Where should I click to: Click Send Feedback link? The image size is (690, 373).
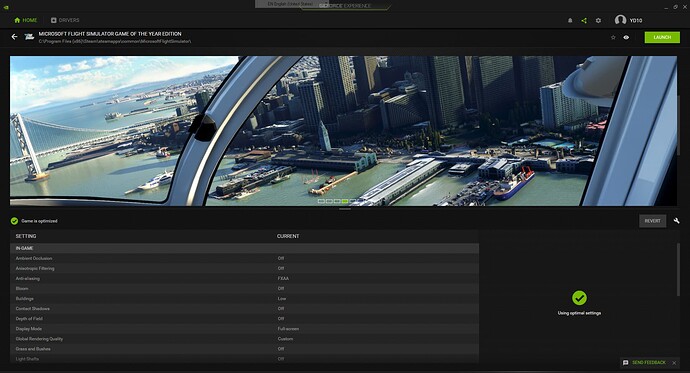(648, 362)
